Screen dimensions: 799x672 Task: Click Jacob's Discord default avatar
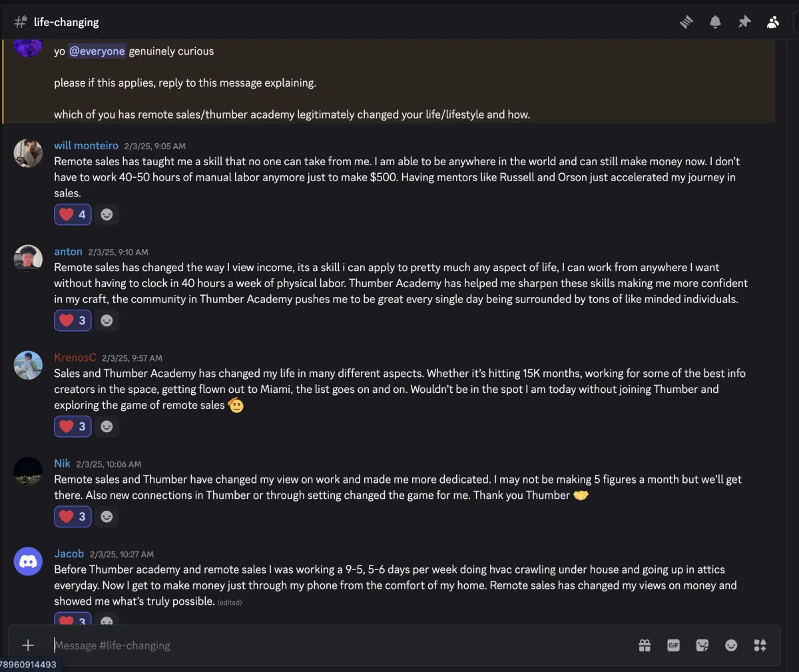pyautogui.click(x=28, y=562)
